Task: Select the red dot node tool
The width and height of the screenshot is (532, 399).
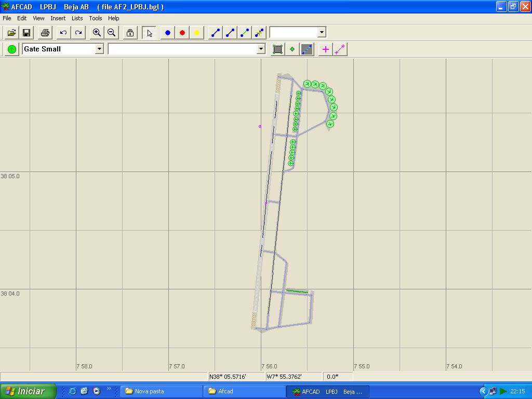Action: (182, 33)
